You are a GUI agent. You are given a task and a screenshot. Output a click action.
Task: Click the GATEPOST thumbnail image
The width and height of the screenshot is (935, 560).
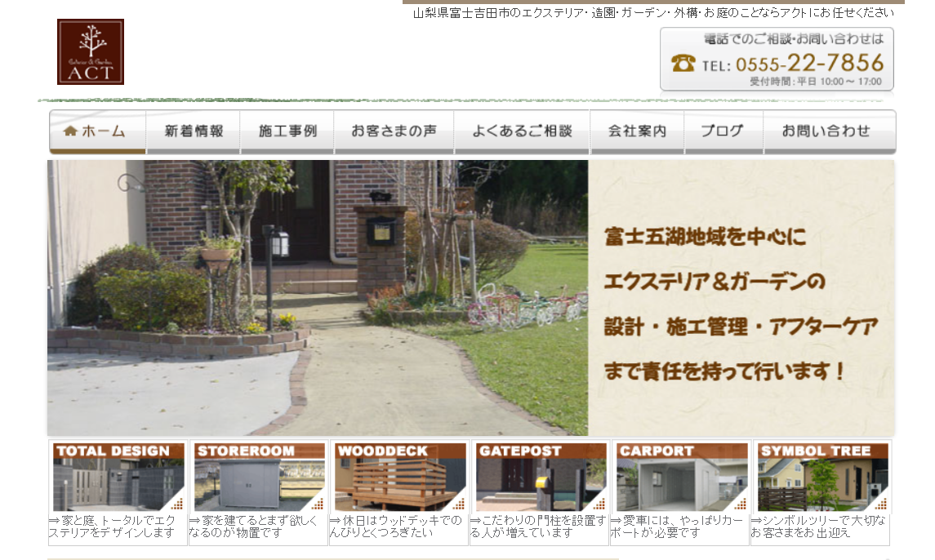(x=540, y=477)
